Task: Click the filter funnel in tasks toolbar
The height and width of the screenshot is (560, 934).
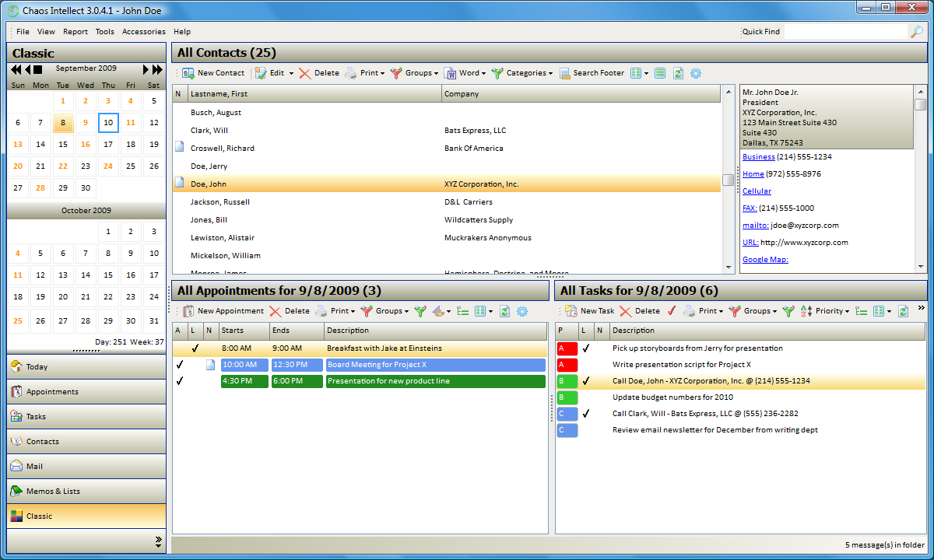Action: pyautogui.click(x=788, y=311)
